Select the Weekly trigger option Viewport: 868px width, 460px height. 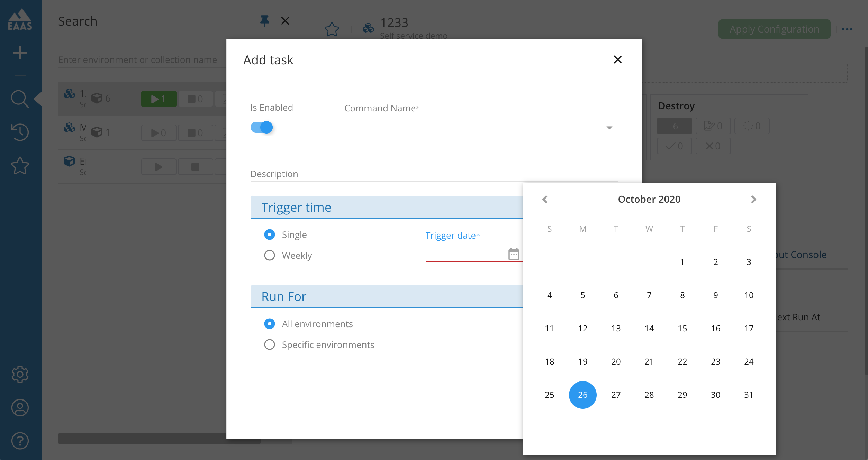(x=270, y=255)
